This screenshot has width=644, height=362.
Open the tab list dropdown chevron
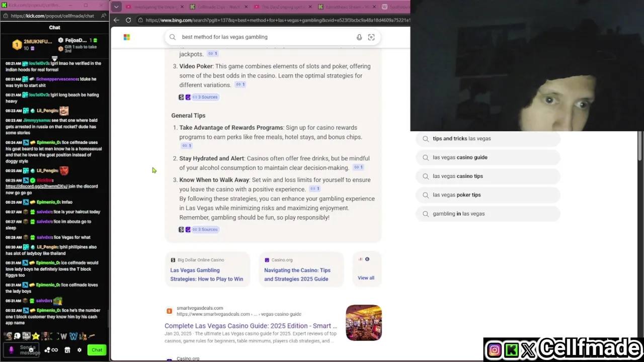tap(116, 7)
